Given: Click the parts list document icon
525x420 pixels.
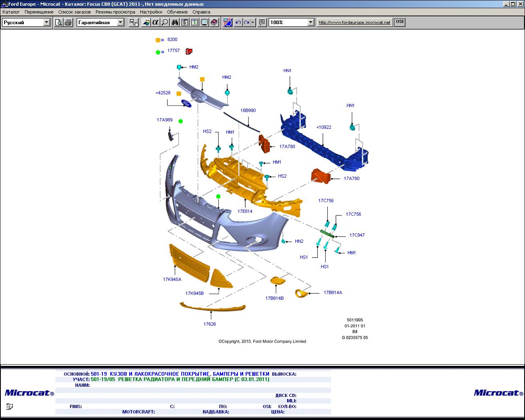Looking at the screenshot, I should click(185, 23).
